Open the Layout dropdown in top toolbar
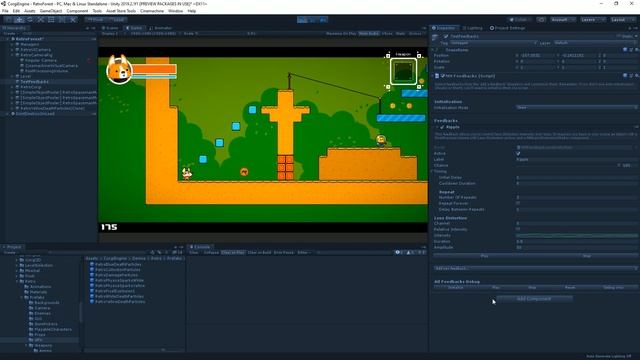This screenshot has height=360, width=640. pos(623,20)
